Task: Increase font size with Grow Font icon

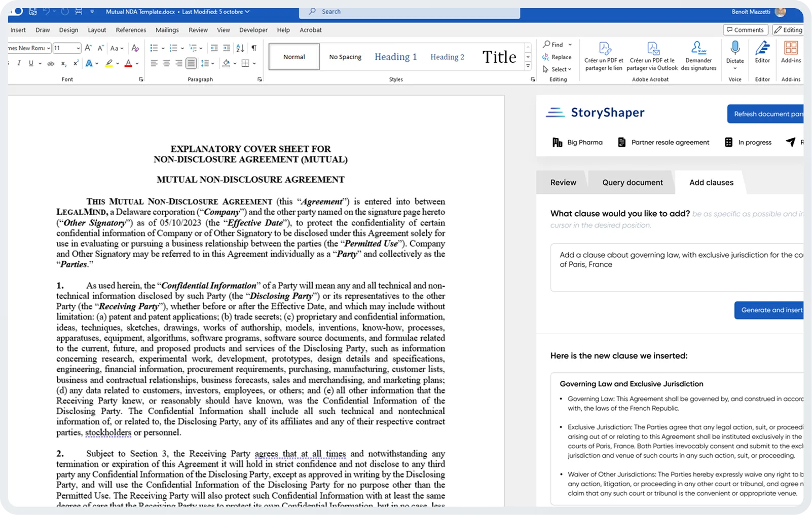Action: point(88,48)
